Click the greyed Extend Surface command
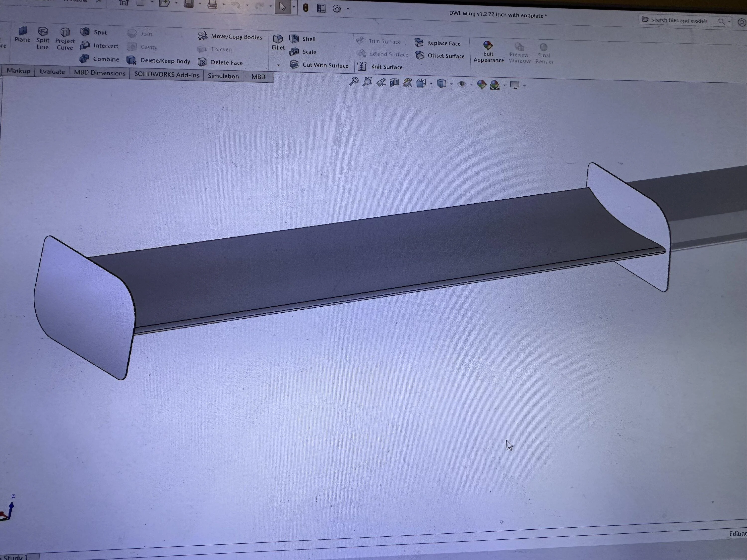 382,54
